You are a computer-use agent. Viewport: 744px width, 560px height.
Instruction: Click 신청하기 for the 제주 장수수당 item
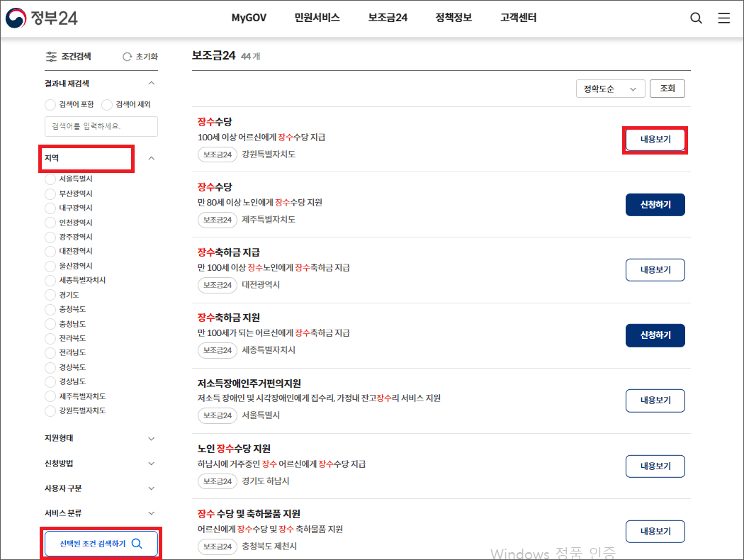[655, 205]
